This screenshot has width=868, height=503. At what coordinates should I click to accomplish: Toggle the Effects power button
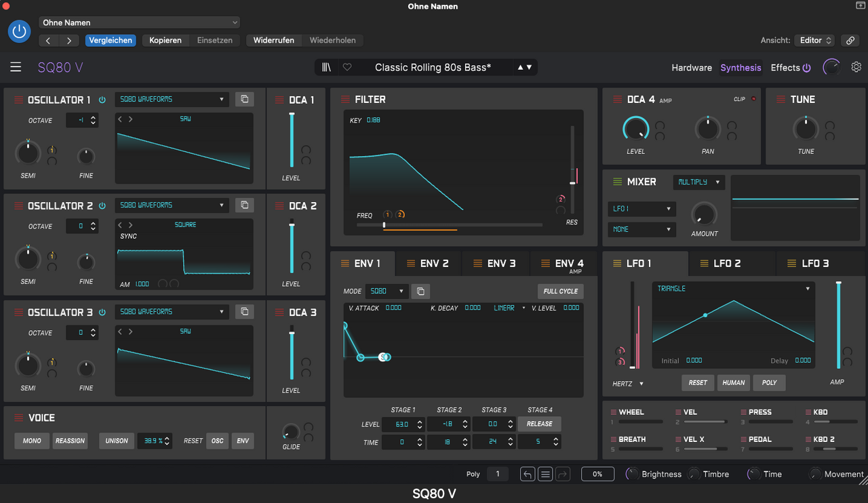[806, 68]
